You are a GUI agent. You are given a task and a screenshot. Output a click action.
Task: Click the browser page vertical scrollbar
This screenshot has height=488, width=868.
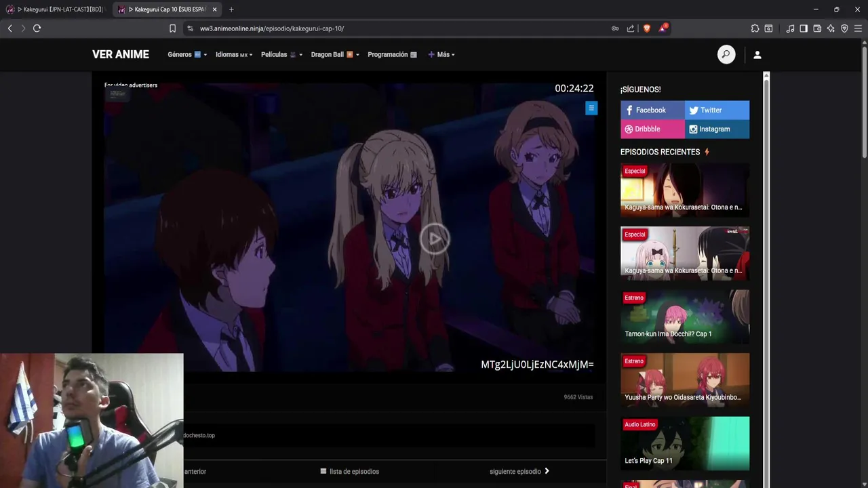coord(864,102)
